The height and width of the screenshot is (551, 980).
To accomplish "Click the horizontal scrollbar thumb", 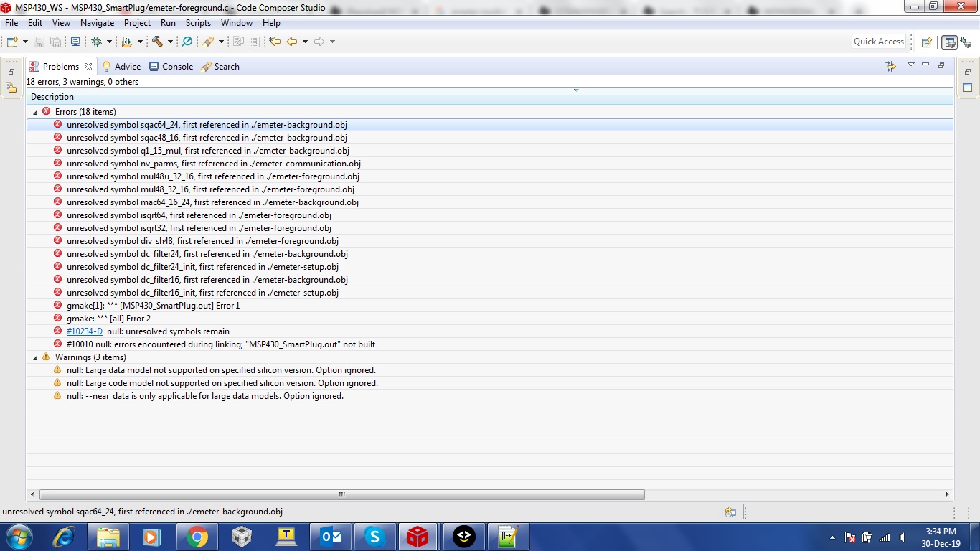I will [x=342, y=494].
